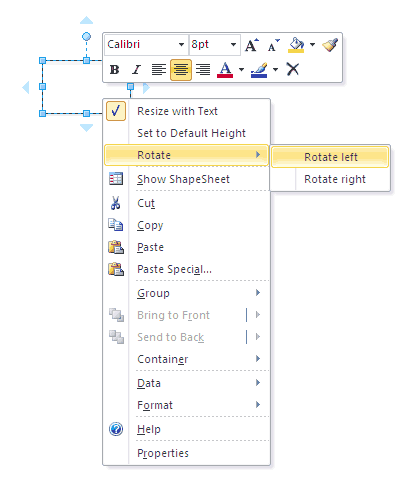This screenshot has height=481, width=414.
Task: Align text right
Action: pos(203,70)
